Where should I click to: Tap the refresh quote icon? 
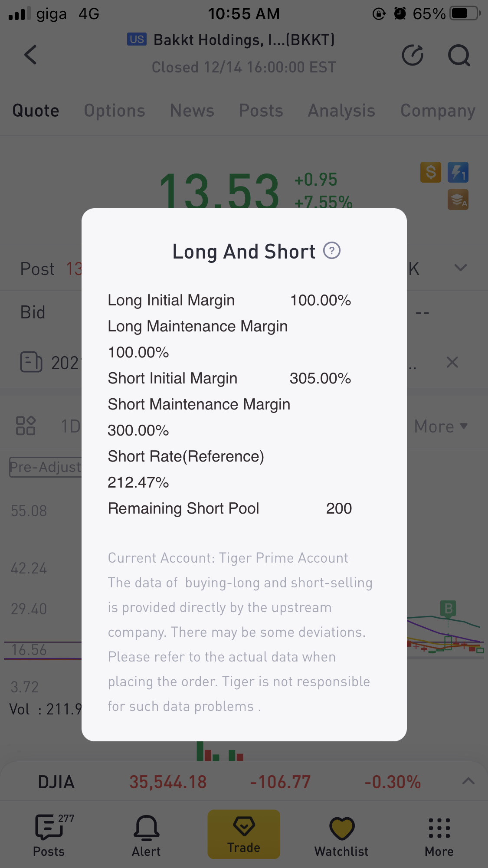click(x=412, y=55)
